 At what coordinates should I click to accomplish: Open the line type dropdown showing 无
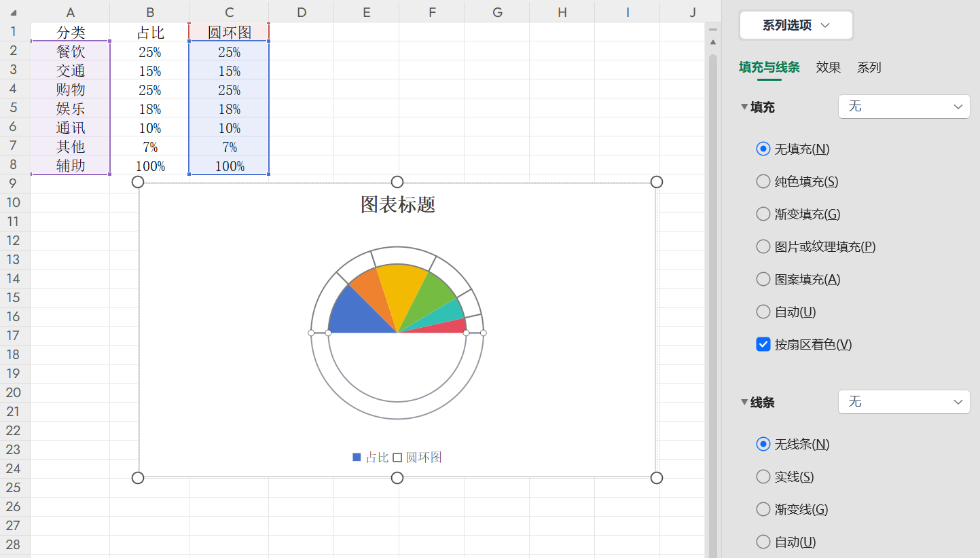coord(904,401)
